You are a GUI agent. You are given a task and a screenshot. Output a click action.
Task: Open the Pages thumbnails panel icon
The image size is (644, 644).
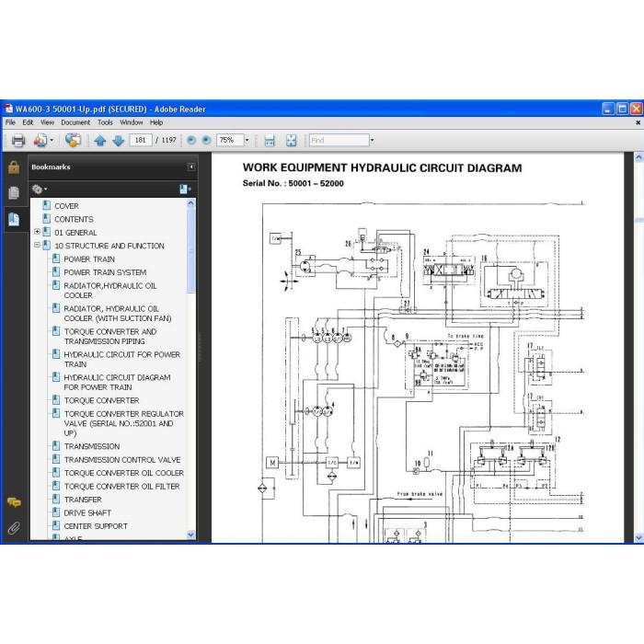pos(14,192)
